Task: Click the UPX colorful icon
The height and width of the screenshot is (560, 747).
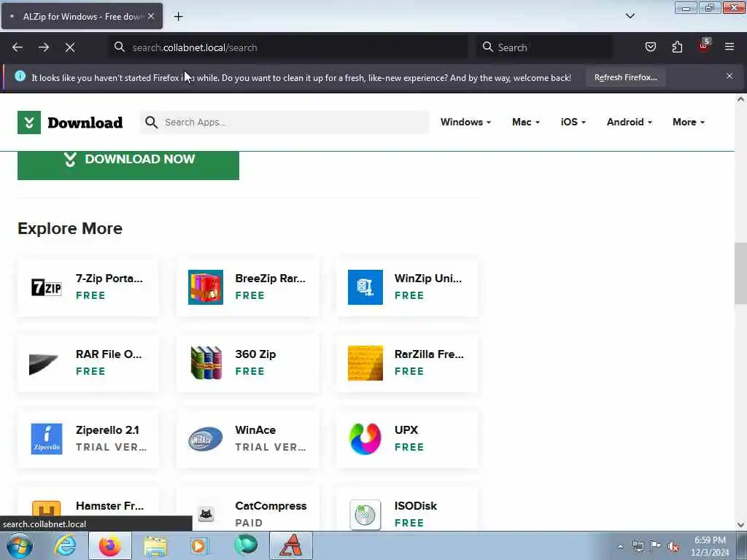Action: (x=365, y=438)
